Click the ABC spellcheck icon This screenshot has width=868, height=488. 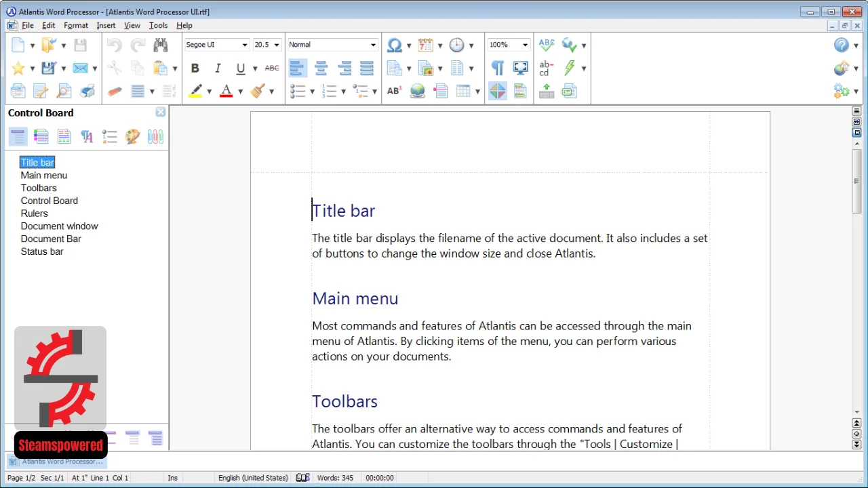pos(547,45)
